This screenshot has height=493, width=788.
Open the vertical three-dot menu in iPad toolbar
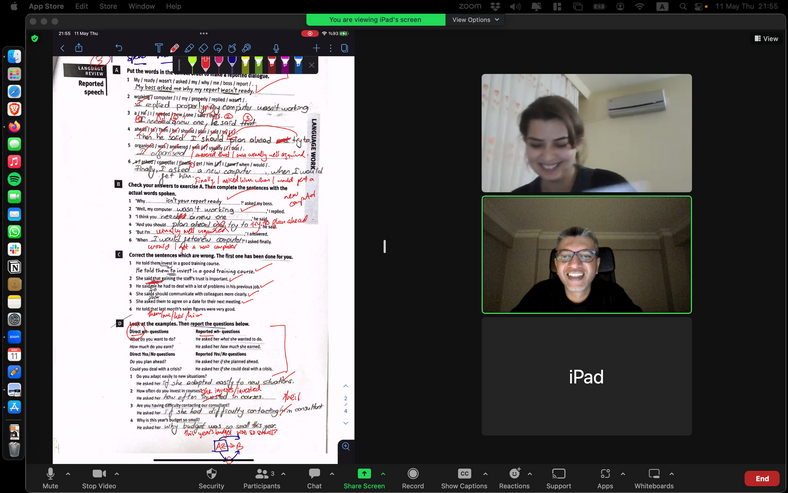click(x=330, y=48)
